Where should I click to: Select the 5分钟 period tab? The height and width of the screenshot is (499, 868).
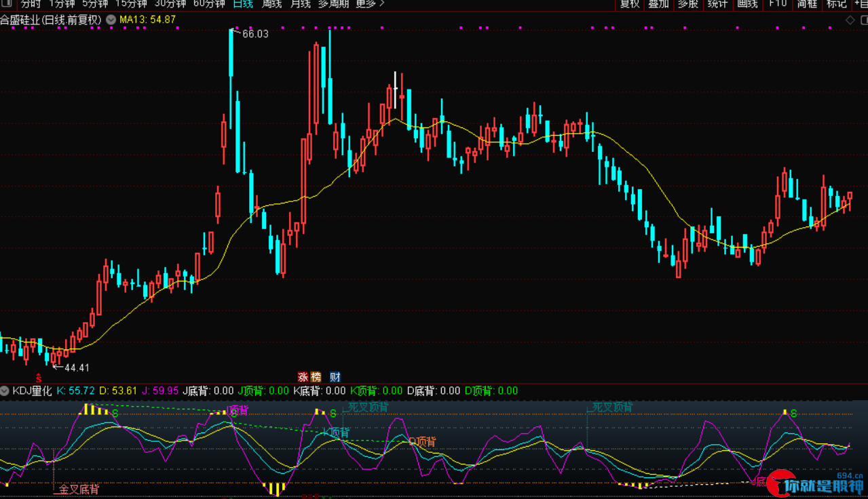click(x=95, y=3)
